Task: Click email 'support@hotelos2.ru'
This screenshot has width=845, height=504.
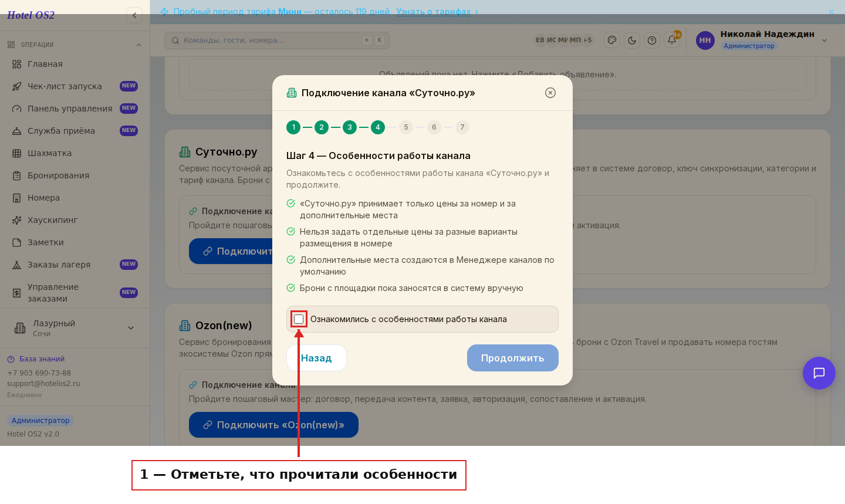Action: [43, 384]
